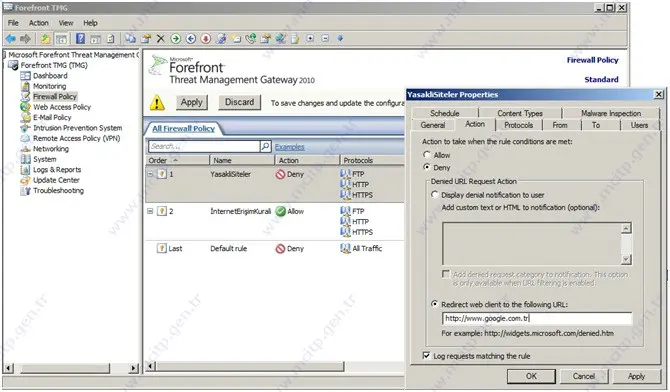Click the Web Access Policy globe icon
Screen dimensions: 670x392
point(26,107)
